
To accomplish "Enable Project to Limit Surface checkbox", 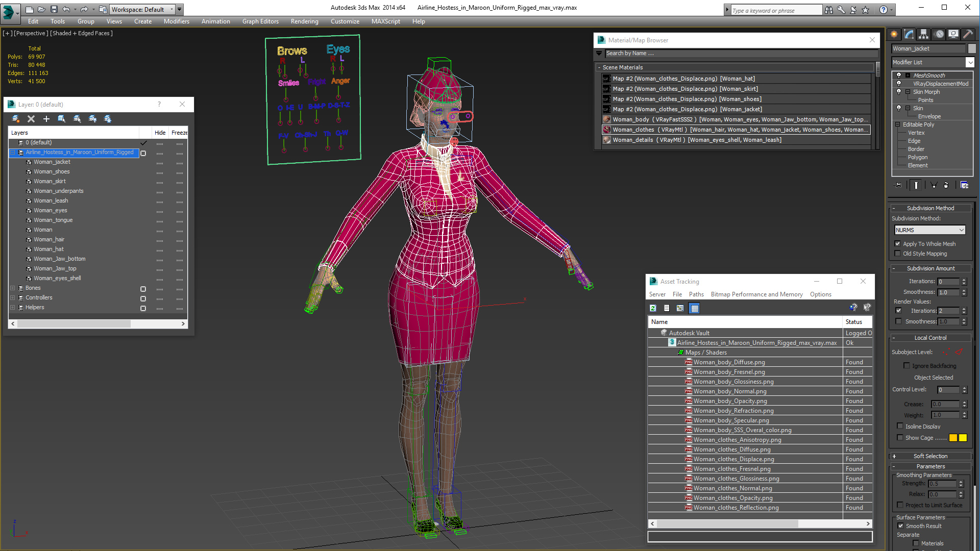I will pyautogui.click(x=900, y=505).
